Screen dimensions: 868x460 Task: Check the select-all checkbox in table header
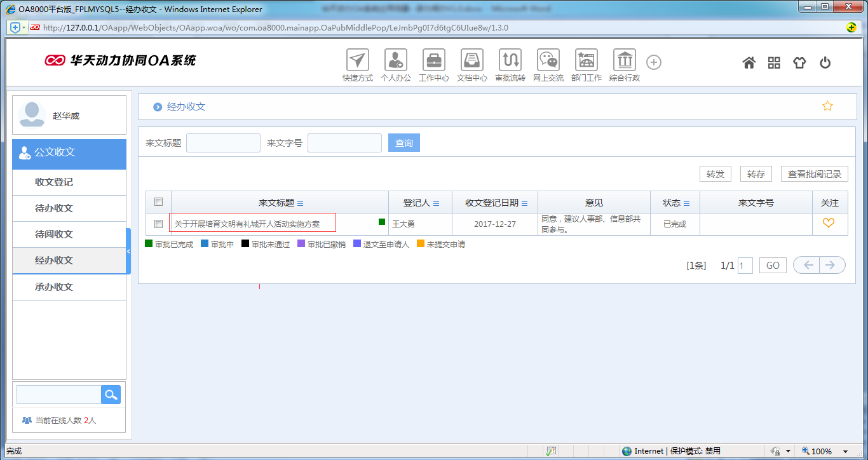159,202
